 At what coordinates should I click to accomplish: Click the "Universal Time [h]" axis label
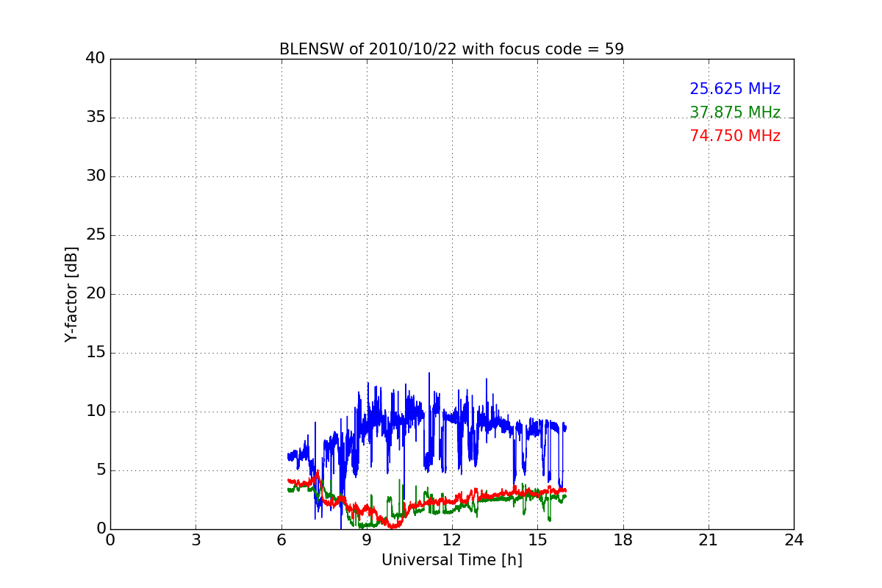click(x=452, y=560)
